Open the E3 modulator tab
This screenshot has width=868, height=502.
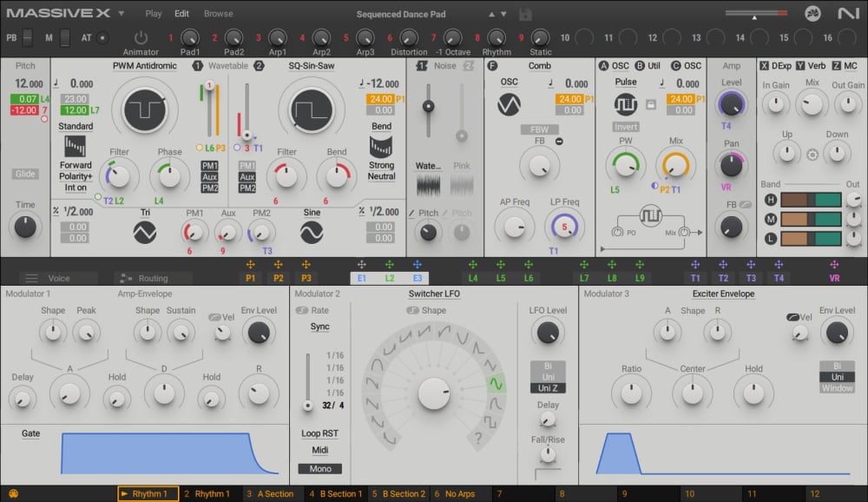tap(418, 278)
